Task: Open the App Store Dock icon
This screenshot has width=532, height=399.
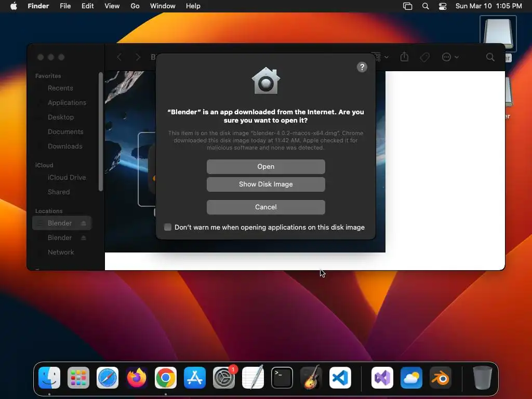Action: tap(195, 378)
